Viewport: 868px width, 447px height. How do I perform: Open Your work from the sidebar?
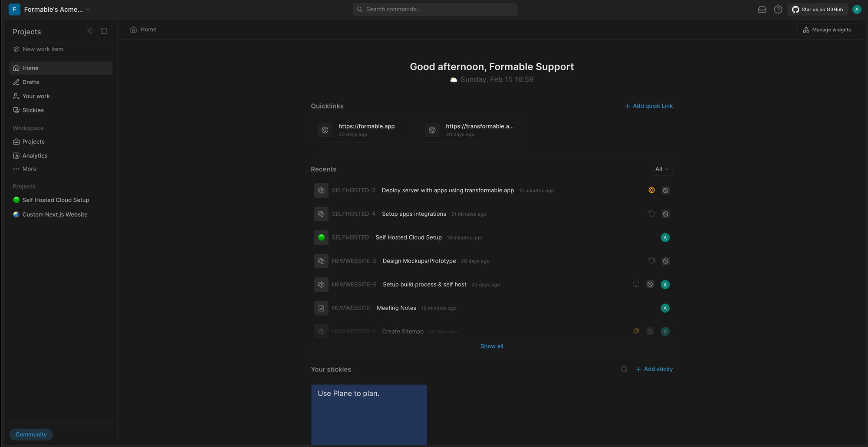(x=36, y=96)
